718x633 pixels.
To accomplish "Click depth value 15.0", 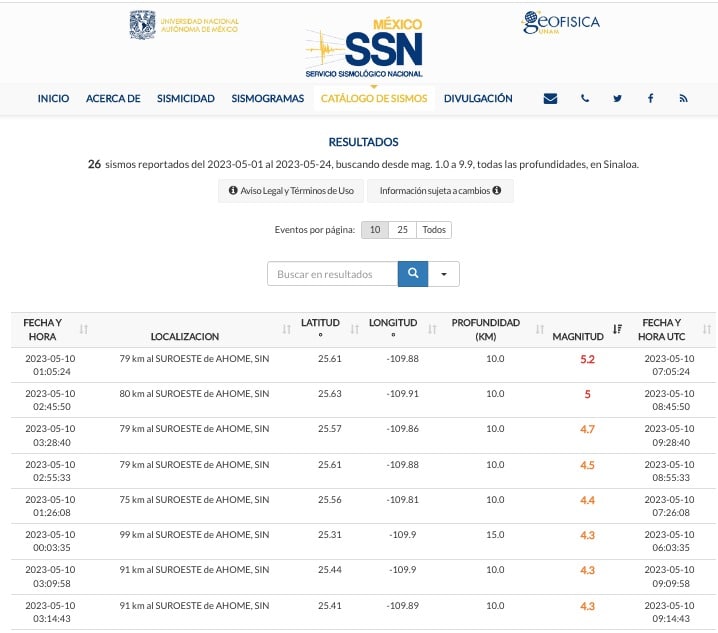I will click(495, 535).
